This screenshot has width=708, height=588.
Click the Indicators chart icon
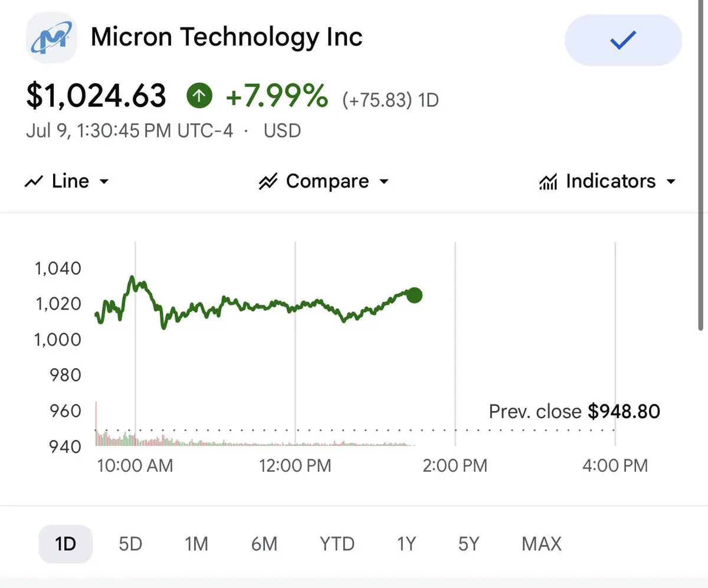pyautogui.click(x=548, y=182)
